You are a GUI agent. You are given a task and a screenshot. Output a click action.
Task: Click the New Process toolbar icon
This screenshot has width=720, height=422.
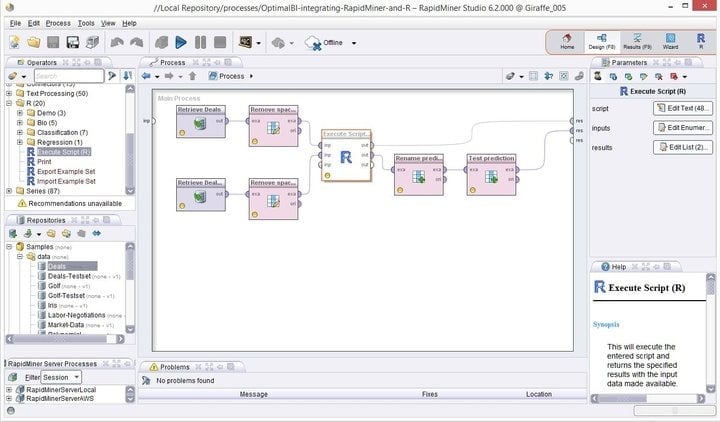15,43
